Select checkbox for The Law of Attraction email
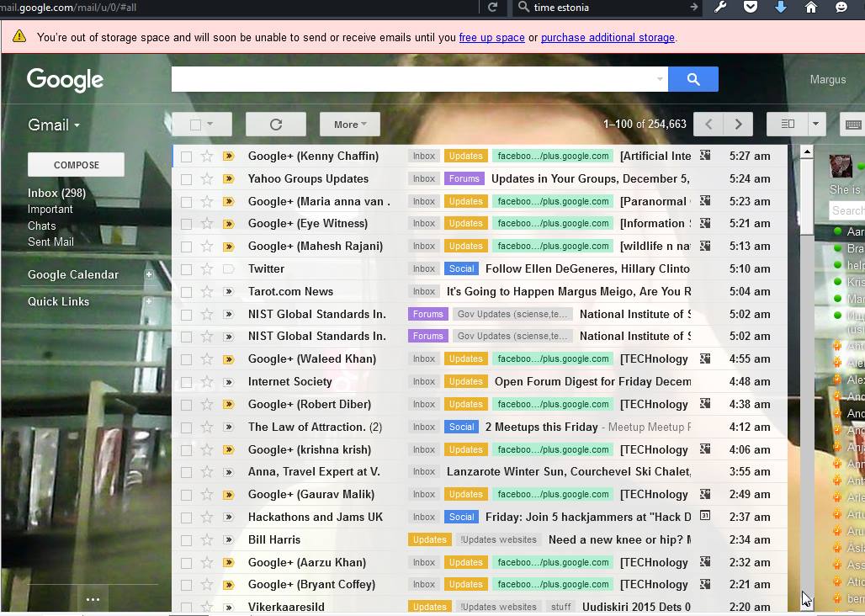Viewport: 865px width, 616px height. (187, 427)
